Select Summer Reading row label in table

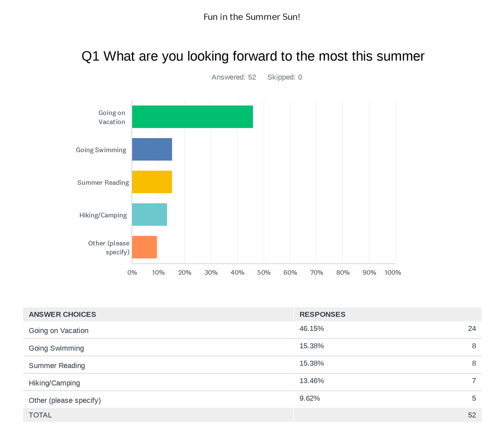coord(57,365)
